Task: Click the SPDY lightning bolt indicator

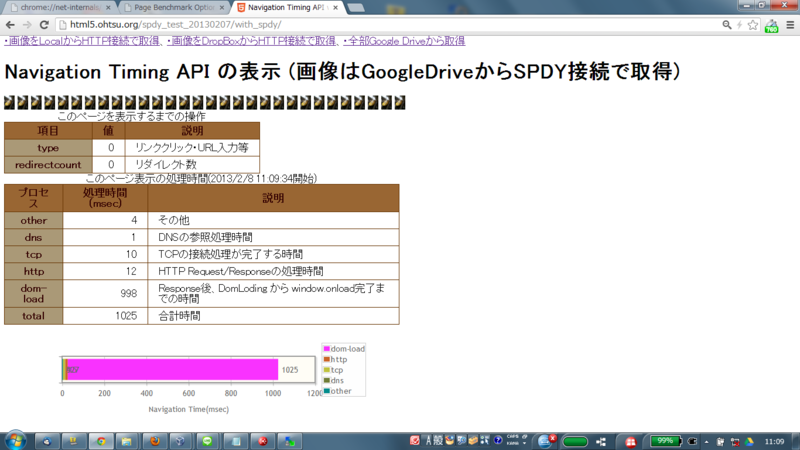Action: (739, 24)
